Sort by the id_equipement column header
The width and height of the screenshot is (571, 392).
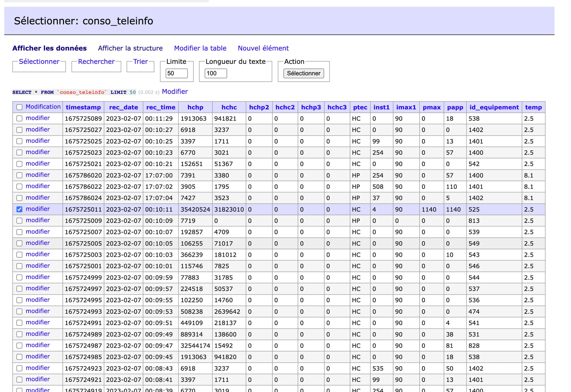(x=494, y=107)
